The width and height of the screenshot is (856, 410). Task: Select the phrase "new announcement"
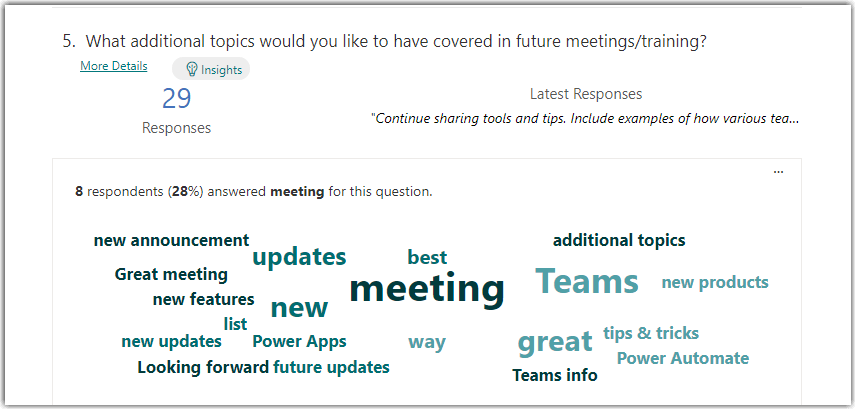click(x=171, y=240)
